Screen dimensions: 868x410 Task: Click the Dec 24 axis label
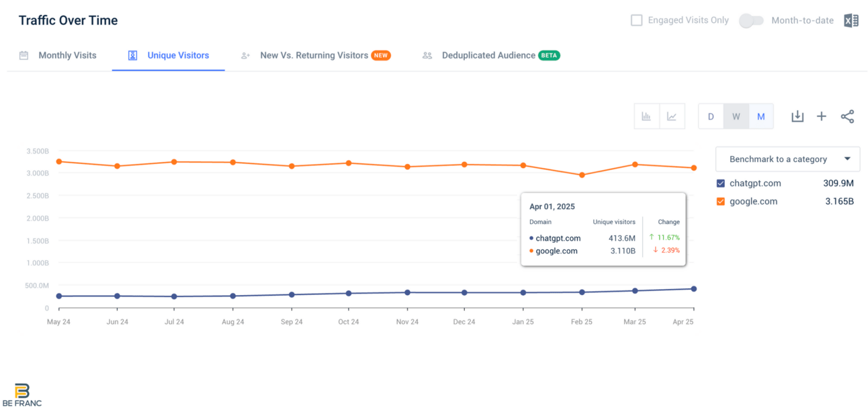(464, 322)
